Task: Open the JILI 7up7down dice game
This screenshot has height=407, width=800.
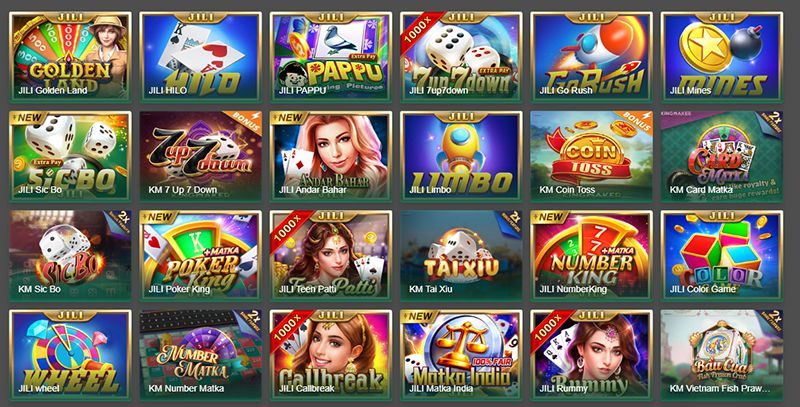Action: click(x=461, y=57)
